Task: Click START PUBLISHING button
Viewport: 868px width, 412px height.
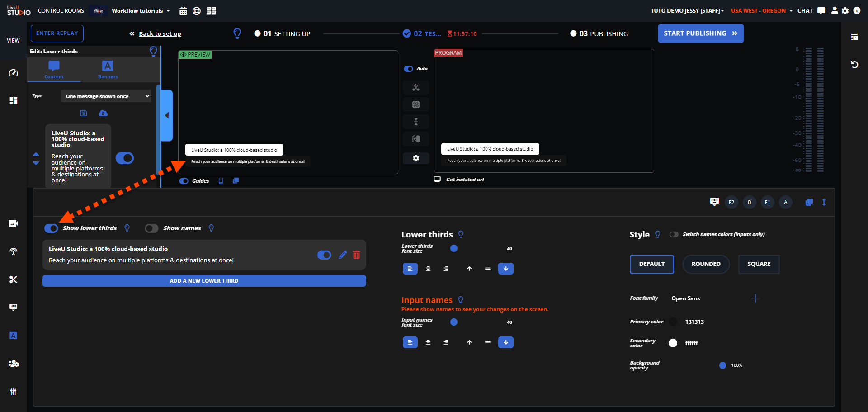Action: pyautogui.click(x=701, y=33)
